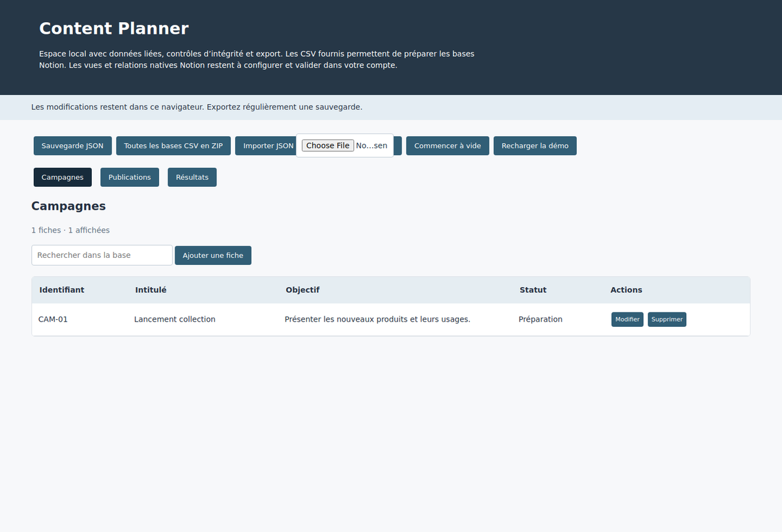Click the notice about regular backups
This screenshot has width=782, height=532.
(x=197, y=107)
